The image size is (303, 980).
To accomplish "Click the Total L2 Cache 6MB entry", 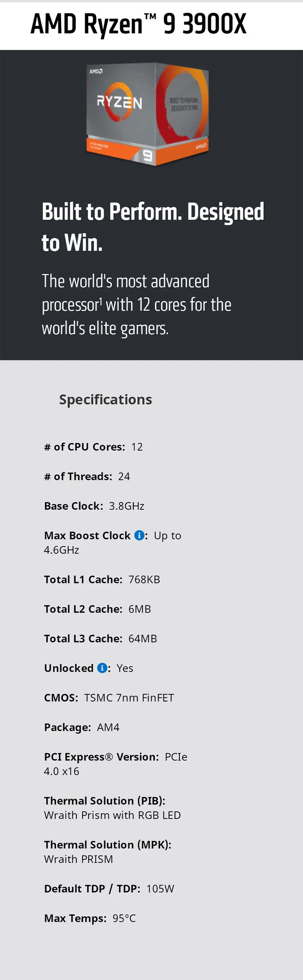I will click(x=97, y=609).
